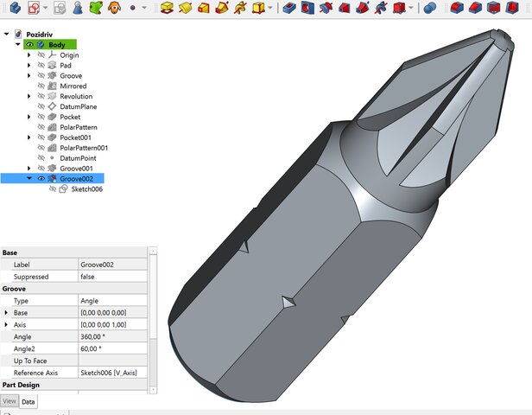The image size is (532, 415).
Task: Select the yellow Pad tool
Action: coord(167,8)
